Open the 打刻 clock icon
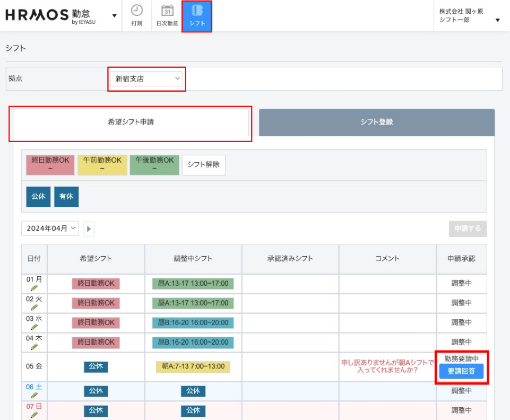 (x=136, y=11)
